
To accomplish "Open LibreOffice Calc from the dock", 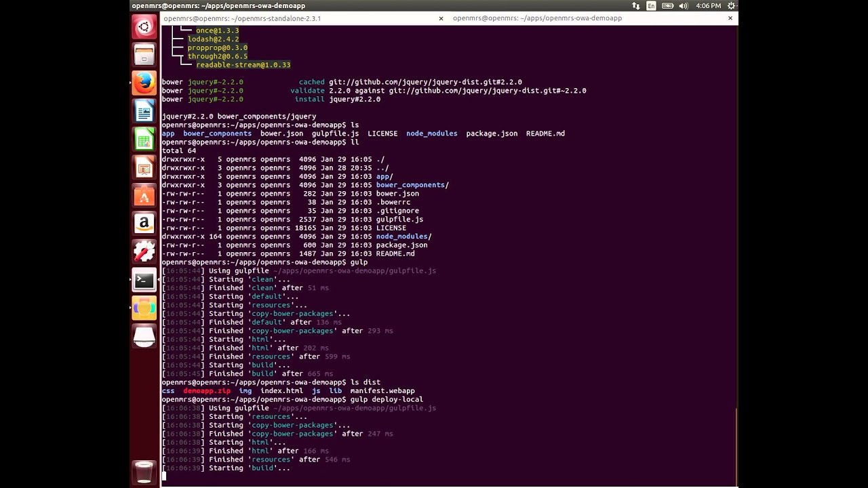I will pyautogui.click(x=144, y=140).
